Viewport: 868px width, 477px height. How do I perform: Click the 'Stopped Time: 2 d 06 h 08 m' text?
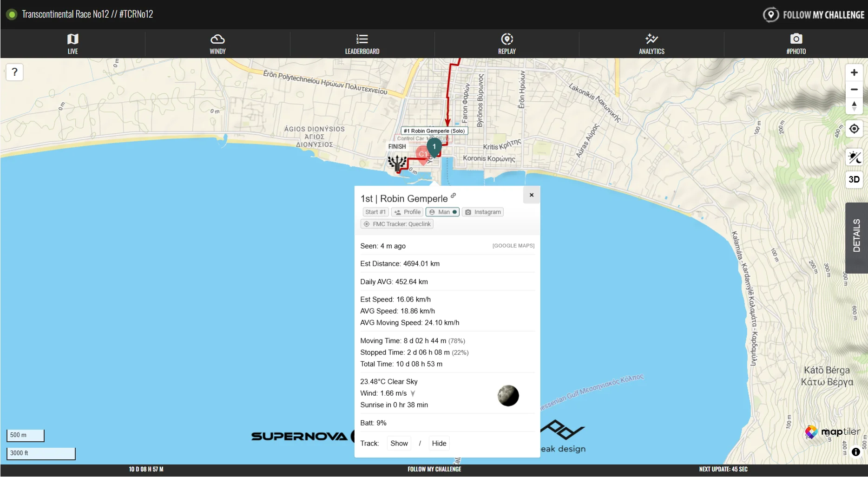(405, 353)
